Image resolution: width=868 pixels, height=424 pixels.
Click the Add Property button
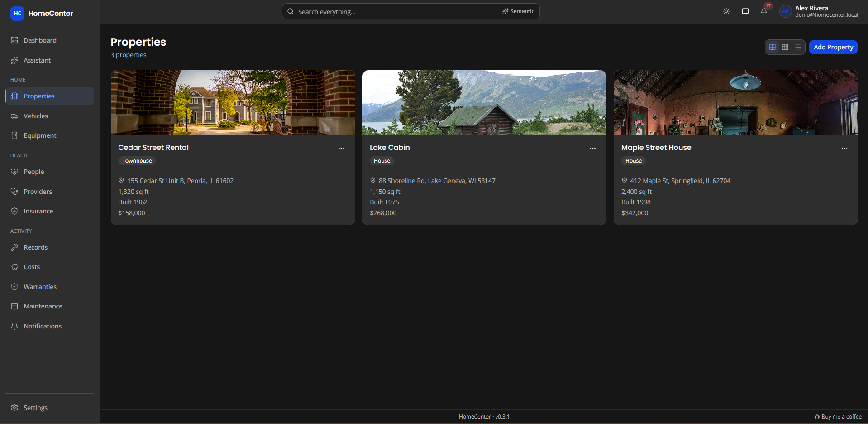pyautogui.click(x=833, y=47)
